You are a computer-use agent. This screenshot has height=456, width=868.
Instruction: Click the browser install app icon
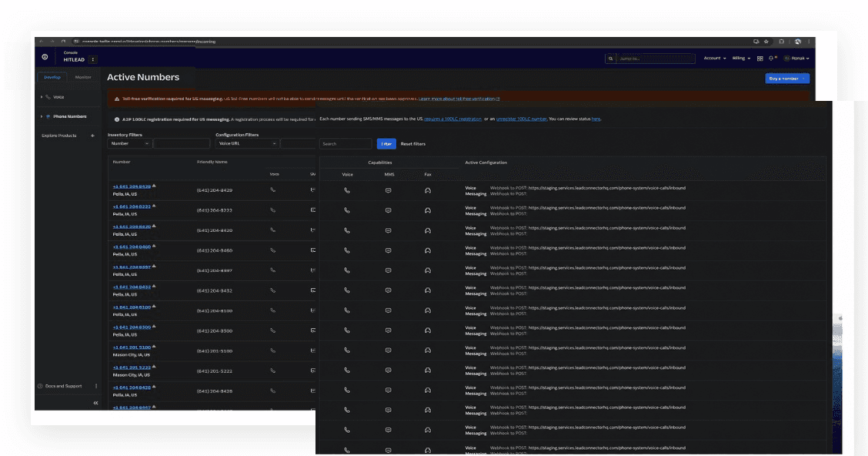coord(756,42)
